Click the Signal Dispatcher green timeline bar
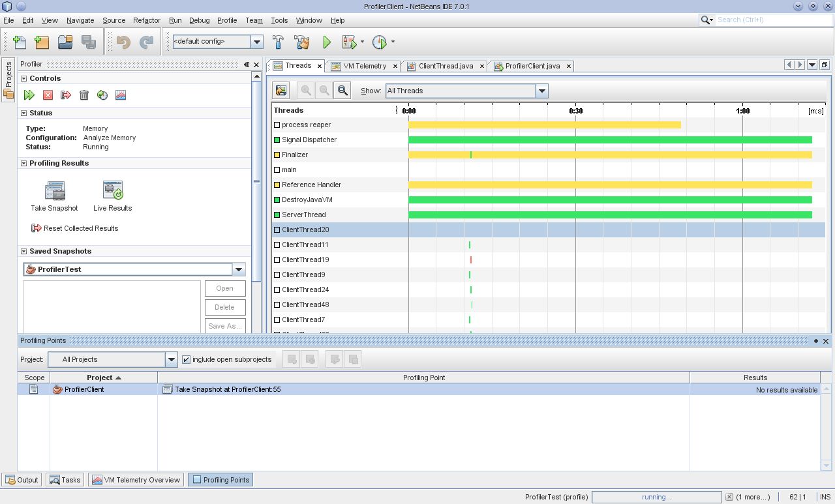The width and height of the screenshot is (835, 504). click(610, 140)
